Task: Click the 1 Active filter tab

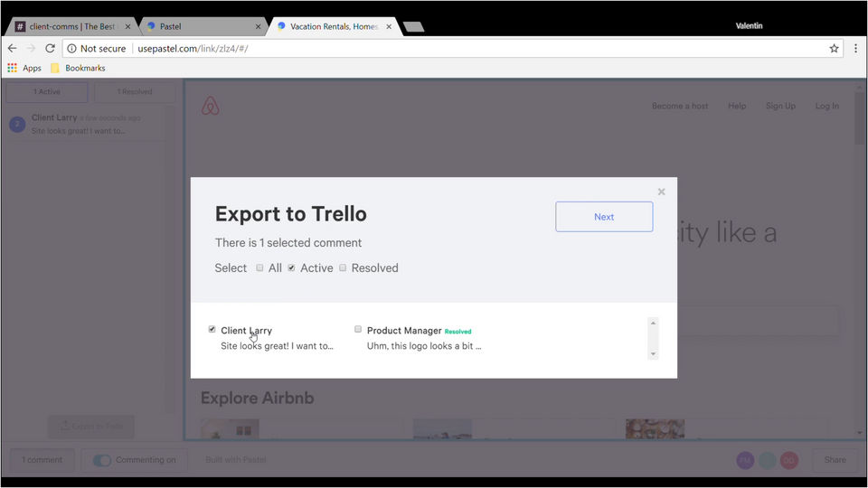Action: pyautogui.click(x=47, y=92)
